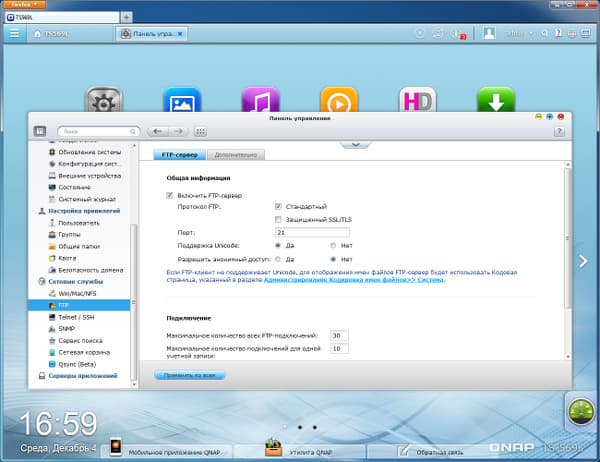Click the maximum FTP connections field

click(339, 336)
